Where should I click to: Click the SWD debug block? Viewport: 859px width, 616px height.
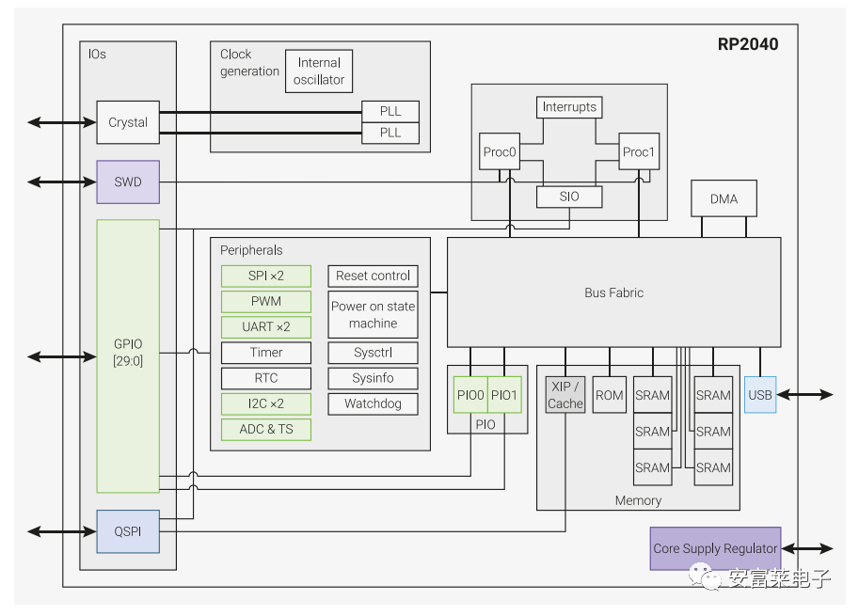click(x=127, y=182)
